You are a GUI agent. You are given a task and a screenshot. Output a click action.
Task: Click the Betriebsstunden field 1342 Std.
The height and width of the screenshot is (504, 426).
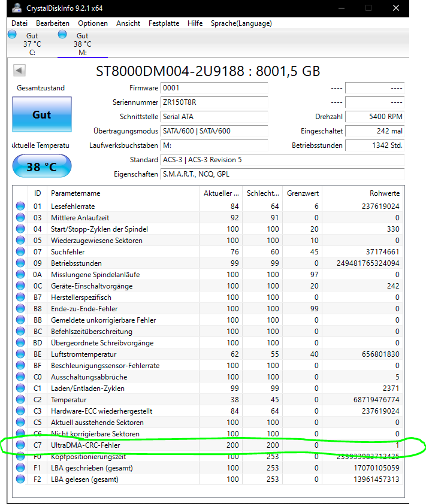(x=375, y=145)
